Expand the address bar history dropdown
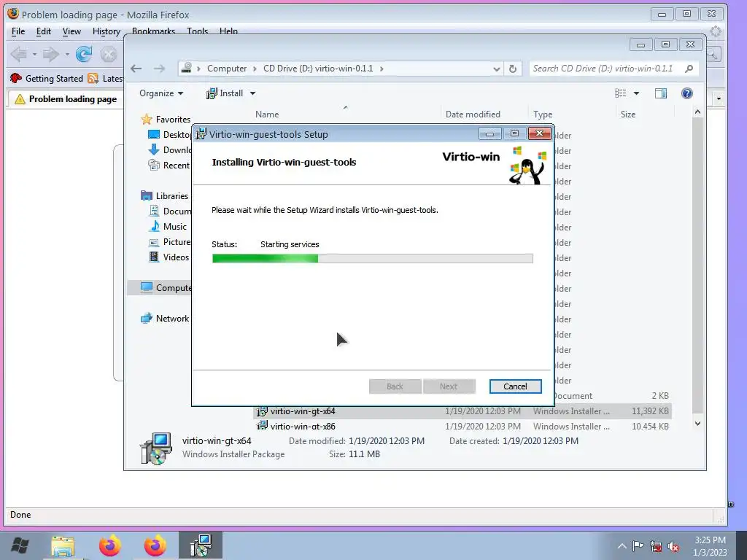 click(x=496, y=69)
